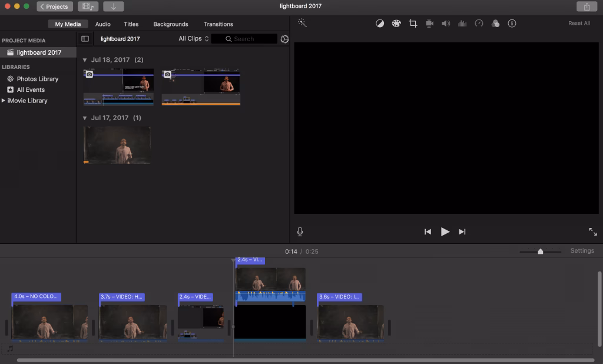The height and width of the screenshot is (364, 603).
Task: Switch to the Transitions tab
Action: [218, 24]
